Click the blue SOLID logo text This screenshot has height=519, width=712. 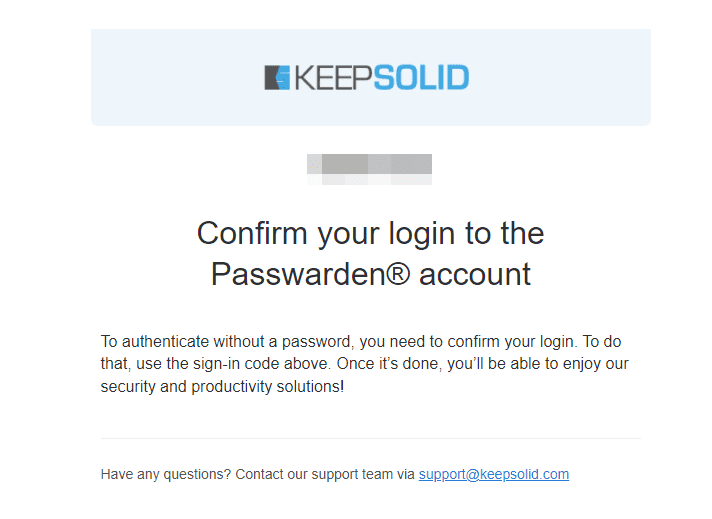click(421, 77)
